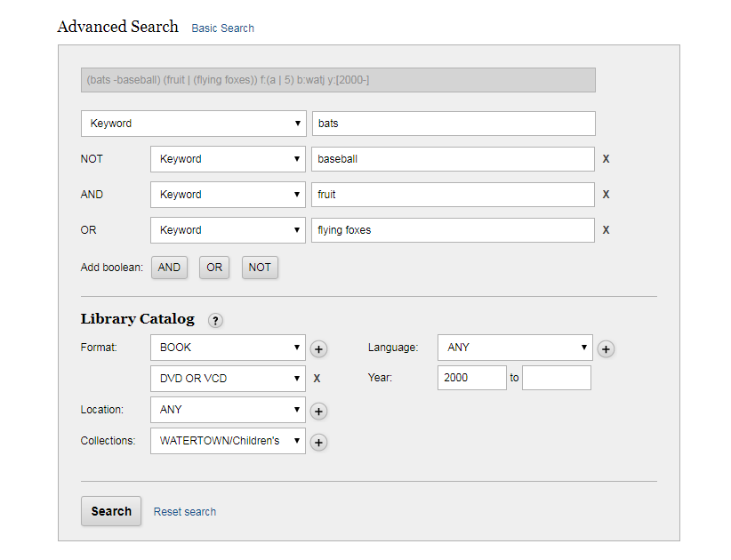Open the DVD OR VCD format dropdown
The image size is (731, 560).
click(228, 379)
